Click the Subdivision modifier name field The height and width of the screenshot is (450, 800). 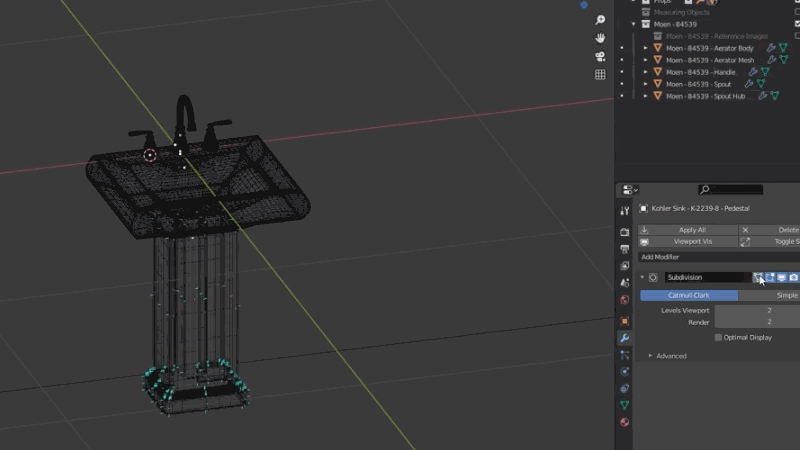705,278
